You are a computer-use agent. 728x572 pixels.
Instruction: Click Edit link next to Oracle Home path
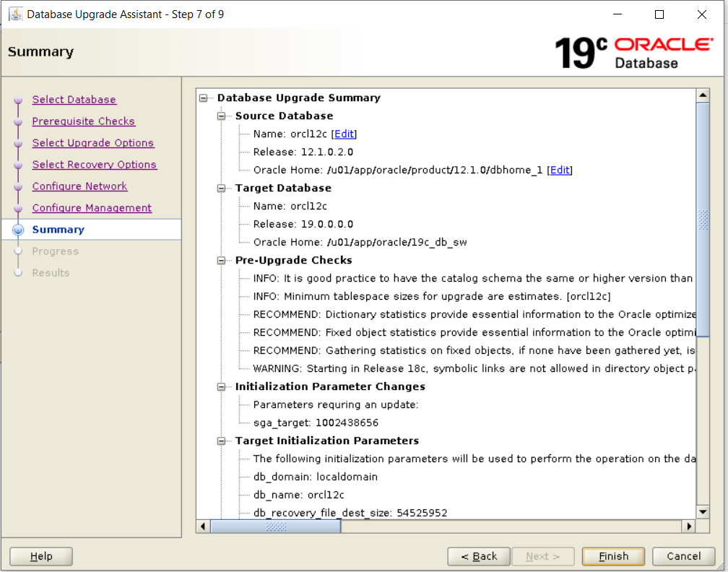(x=559, y=170)
